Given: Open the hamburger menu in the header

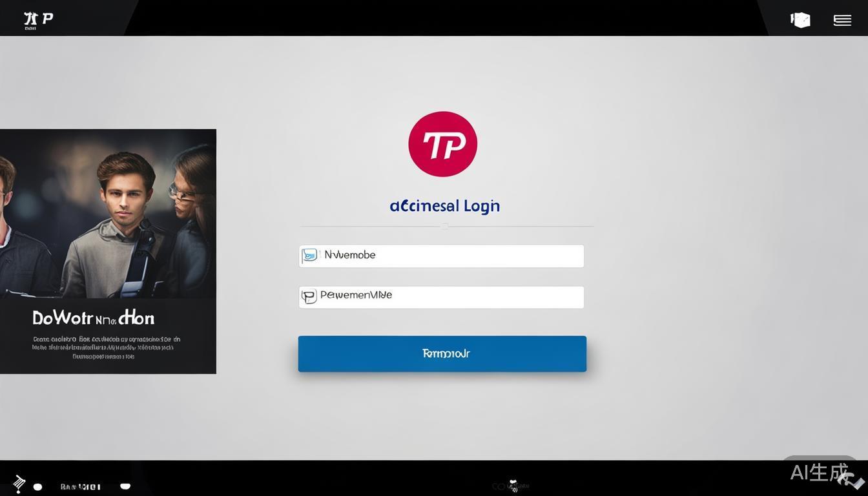Looking at the screenshot, I should click(842, 20).
